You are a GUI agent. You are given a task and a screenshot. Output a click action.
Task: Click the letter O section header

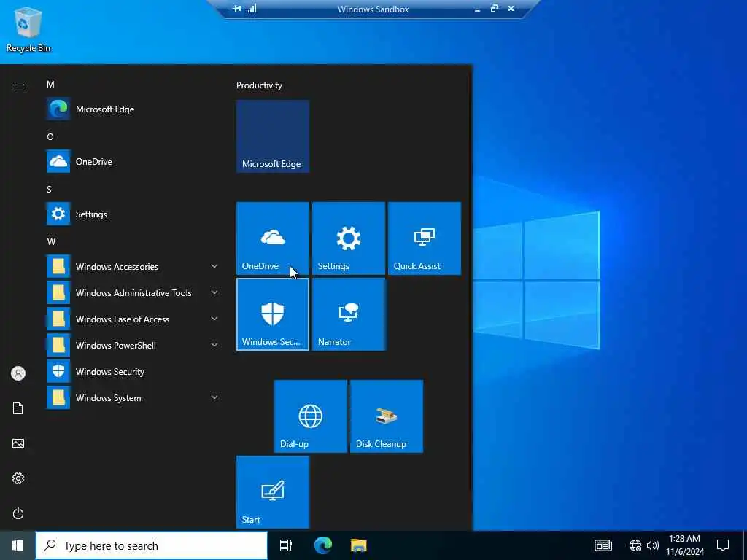click(x=50, y=136)
